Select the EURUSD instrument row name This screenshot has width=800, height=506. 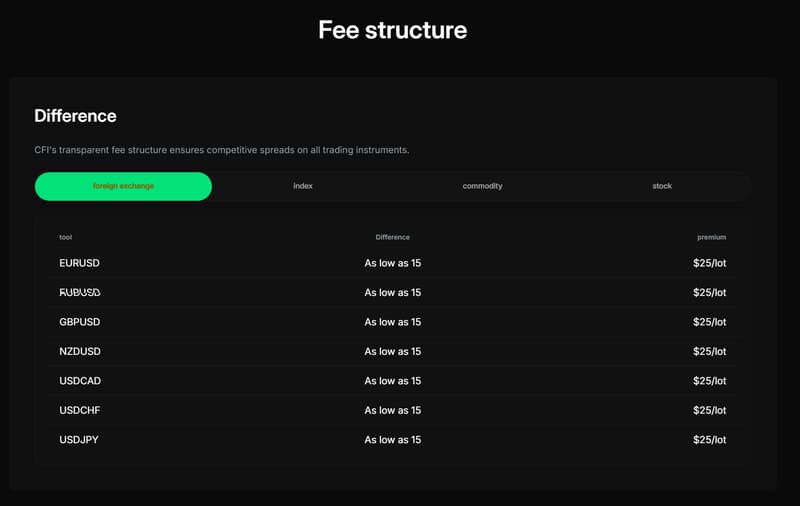80,263
